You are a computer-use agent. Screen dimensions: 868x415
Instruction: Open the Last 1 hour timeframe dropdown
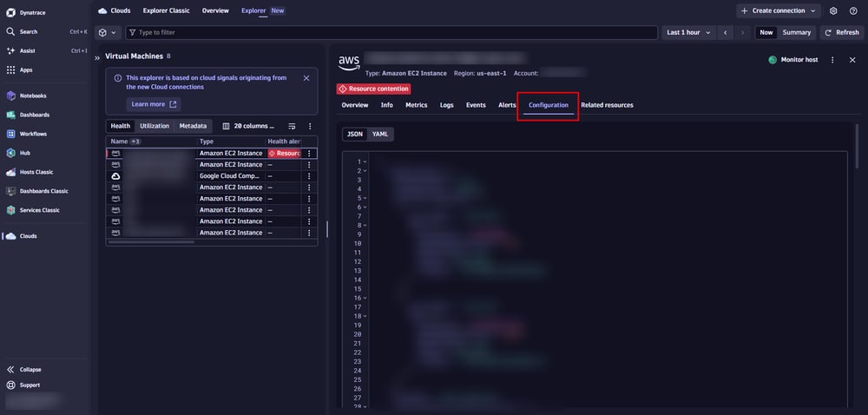(x=688, y=33)
